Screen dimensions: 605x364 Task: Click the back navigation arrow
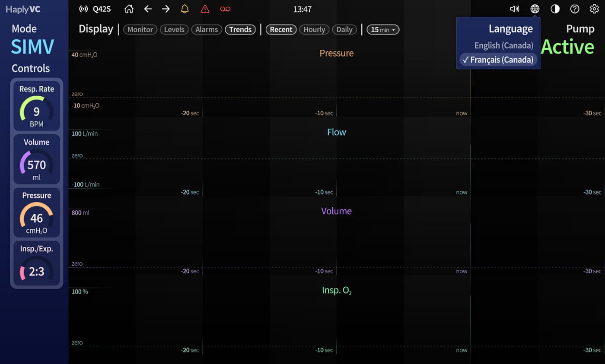(148, 9)
